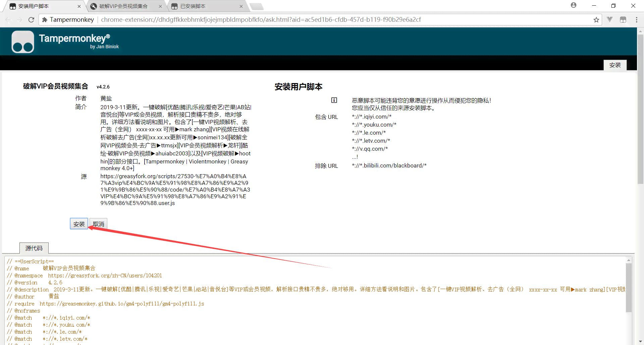The image size is (644, 345).
Task: Click the include URL *://*.youku.com/*
Action: tap(374, 125)
